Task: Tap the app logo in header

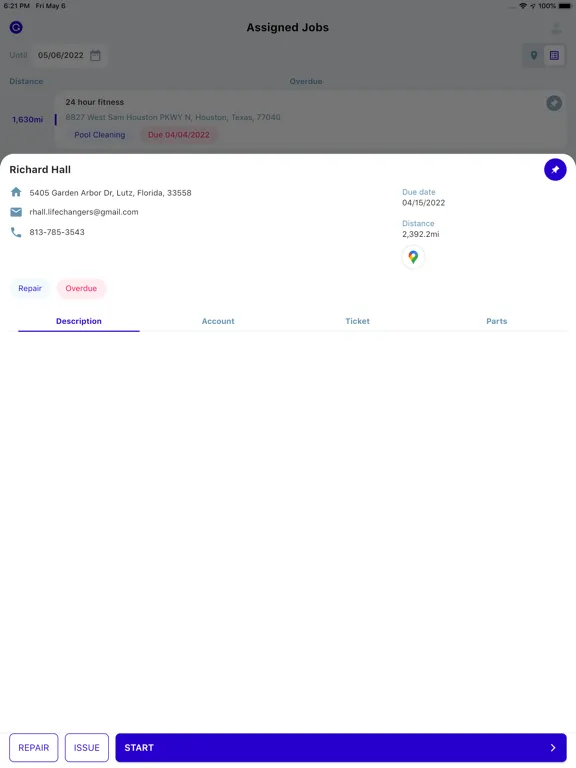Action: pyautogui.click(x=16, y=27)
